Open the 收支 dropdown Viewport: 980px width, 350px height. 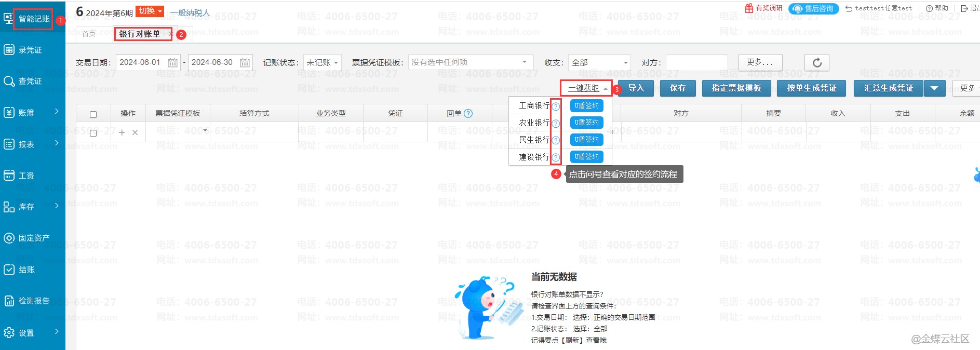click(x=599, y=63)
